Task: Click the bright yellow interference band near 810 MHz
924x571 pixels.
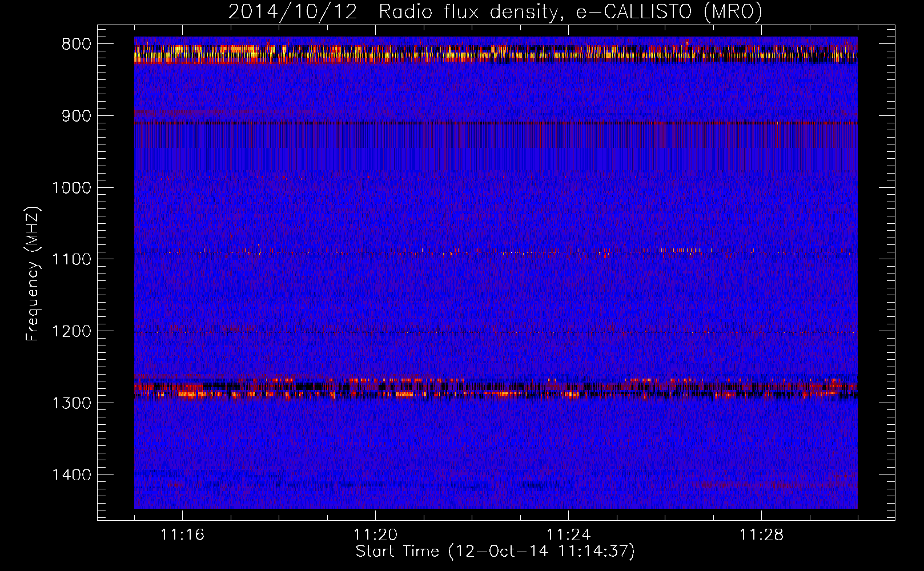Action: pos(496,54)
